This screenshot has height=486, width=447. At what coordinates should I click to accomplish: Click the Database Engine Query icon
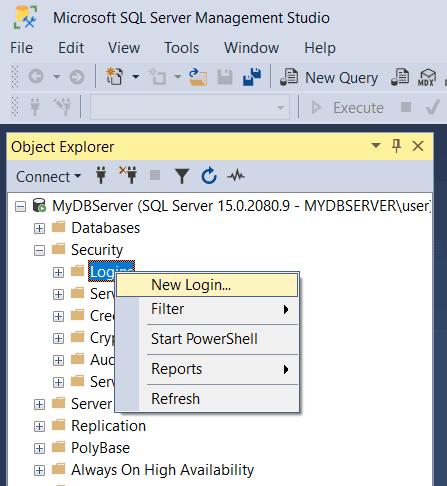400,77
